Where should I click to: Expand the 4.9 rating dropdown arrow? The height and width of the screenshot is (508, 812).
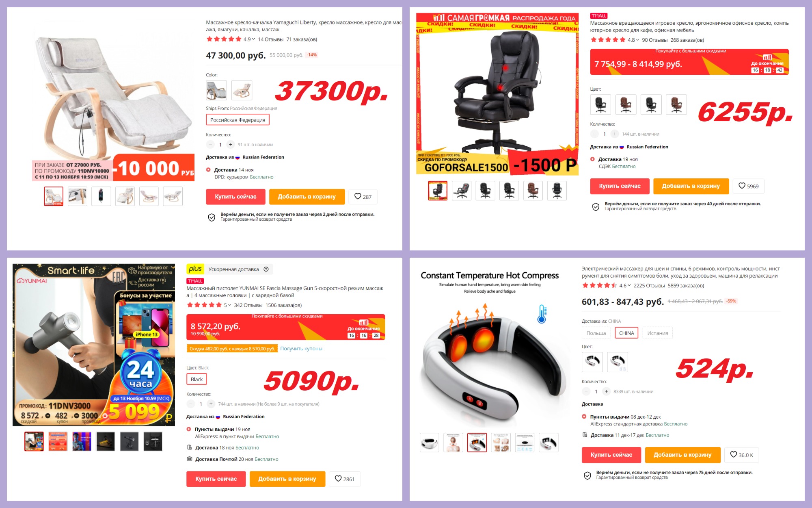tap(253, 39)
